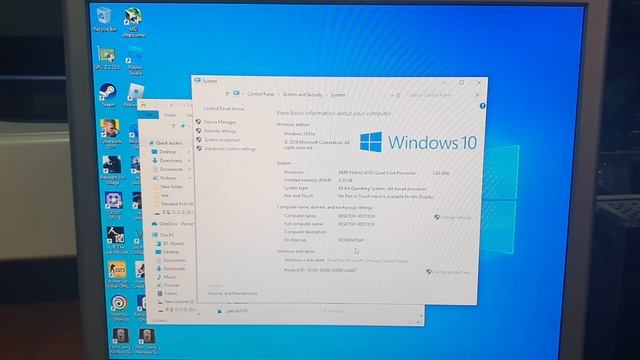The image size is (640, 360).
Task: Open the Resident Evil Village shortcut
Action: 112,170
